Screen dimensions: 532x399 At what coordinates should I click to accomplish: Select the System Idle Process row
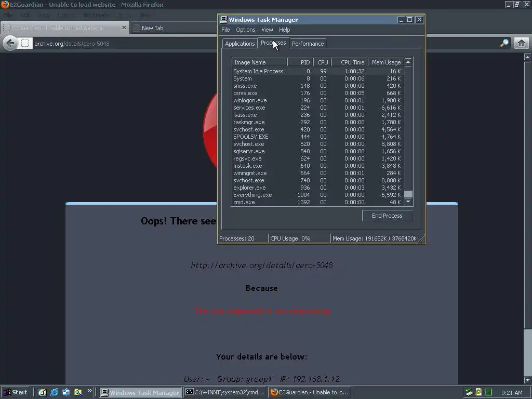pyautogui.click(x=317, y=71)
